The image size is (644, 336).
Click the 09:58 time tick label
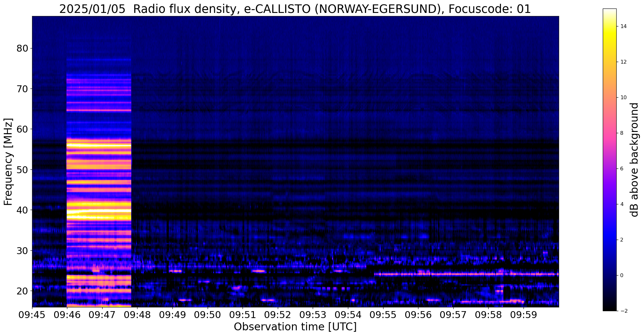[489, 315]
